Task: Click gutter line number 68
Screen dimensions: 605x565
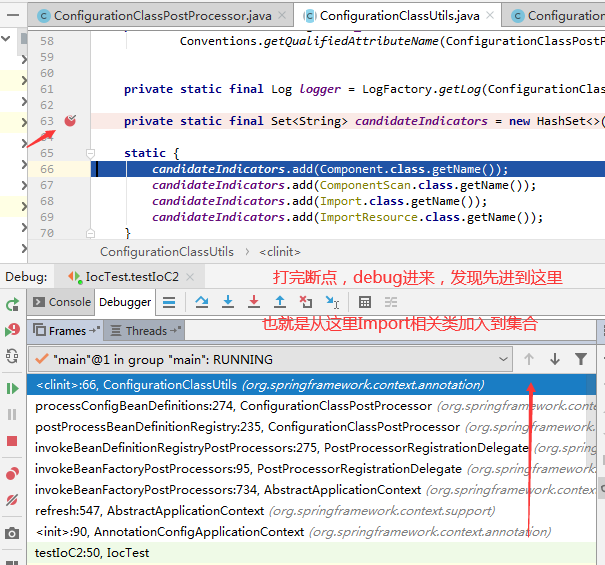Action: (x=47, y=201)
